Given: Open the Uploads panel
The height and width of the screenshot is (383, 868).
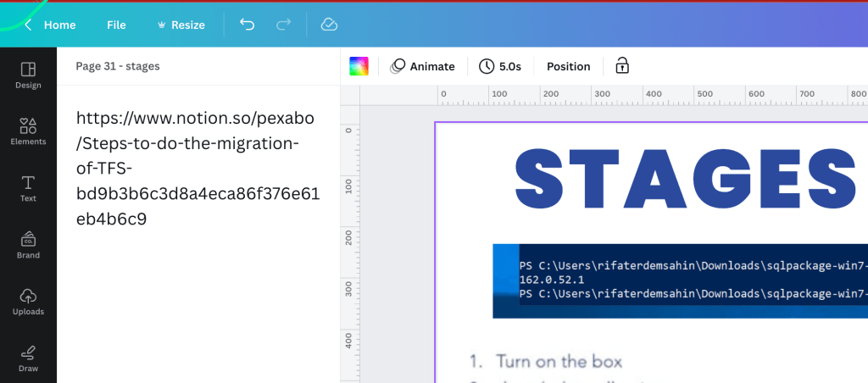Looking at the screenshot, I should pos(28,302).
